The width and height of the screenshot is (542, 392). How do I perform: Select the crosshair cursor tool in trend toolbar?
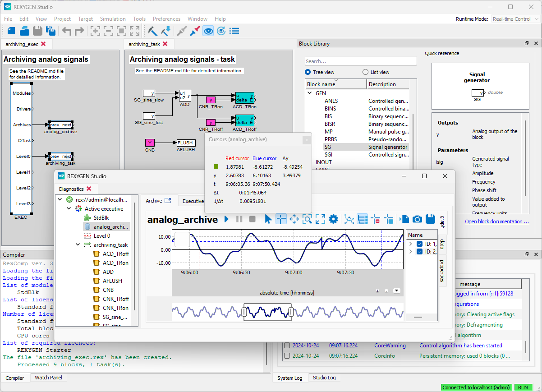point(281,219)
